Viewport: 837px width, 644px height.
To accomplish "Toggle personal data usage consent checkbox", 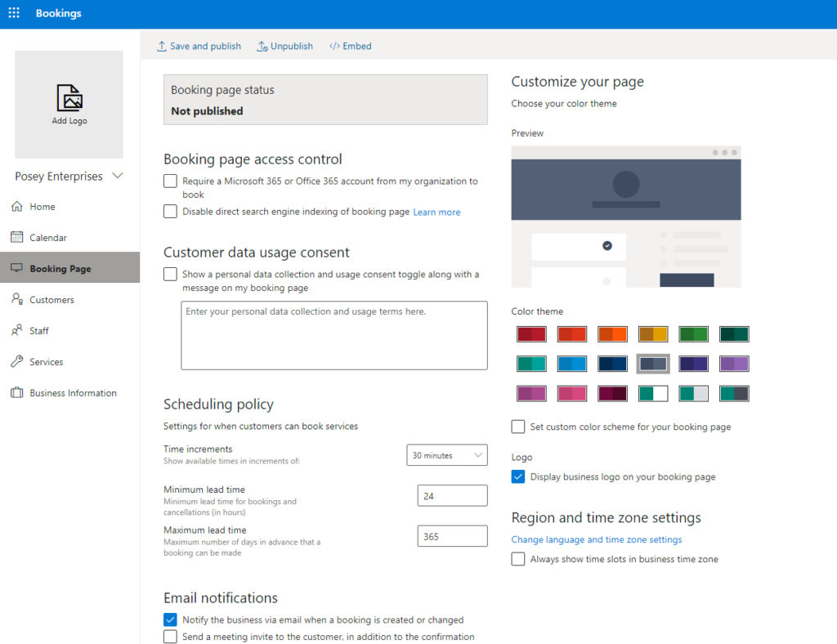I will [x=170, y=274].
